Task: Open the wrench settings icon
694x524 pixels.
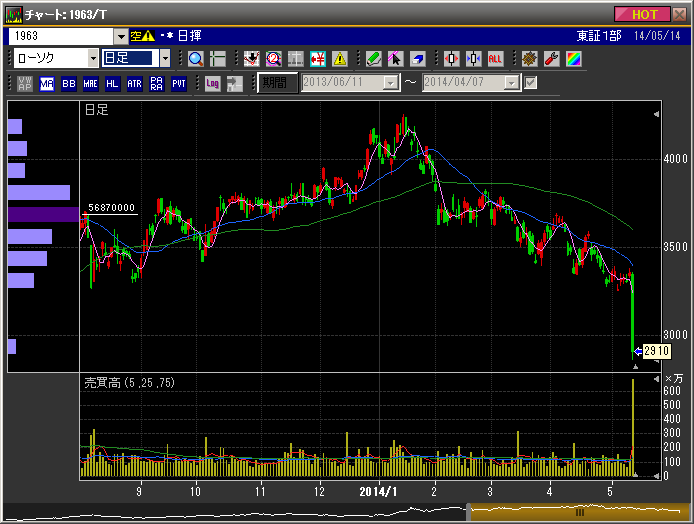Action: pyautogui.click(x=550, y=58)
